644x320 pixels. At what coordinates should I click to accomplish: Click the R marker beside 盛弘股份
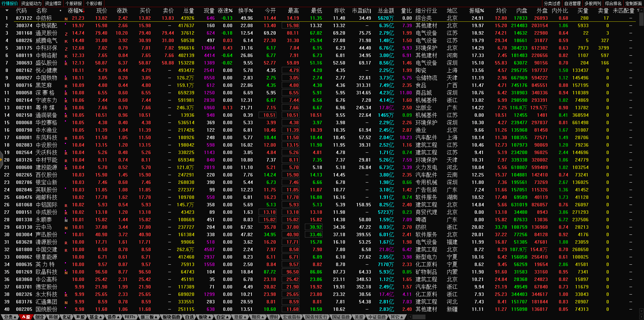click(x=66, y=64)
